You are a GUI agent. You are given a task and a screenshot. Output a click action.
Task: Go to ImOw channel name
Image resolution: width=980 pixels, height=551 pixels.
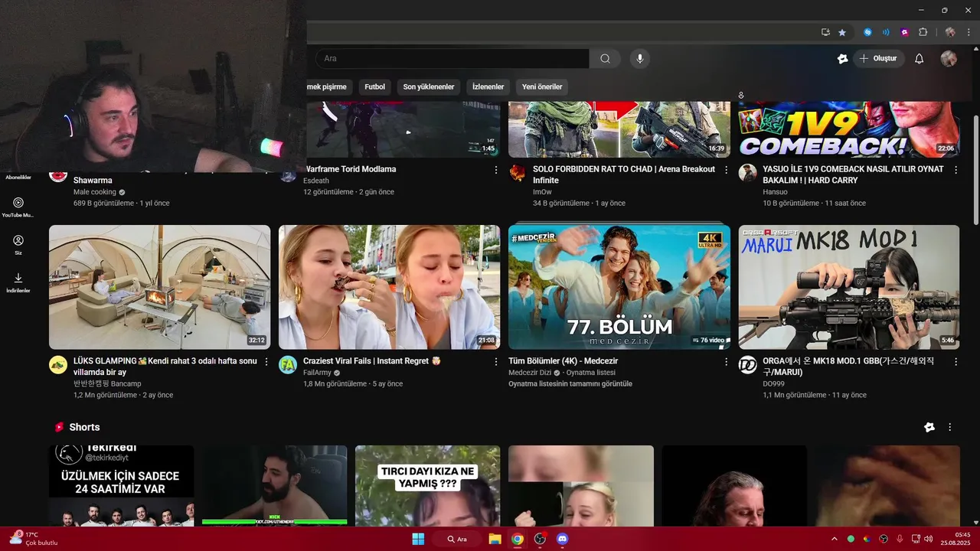point(542,192)
